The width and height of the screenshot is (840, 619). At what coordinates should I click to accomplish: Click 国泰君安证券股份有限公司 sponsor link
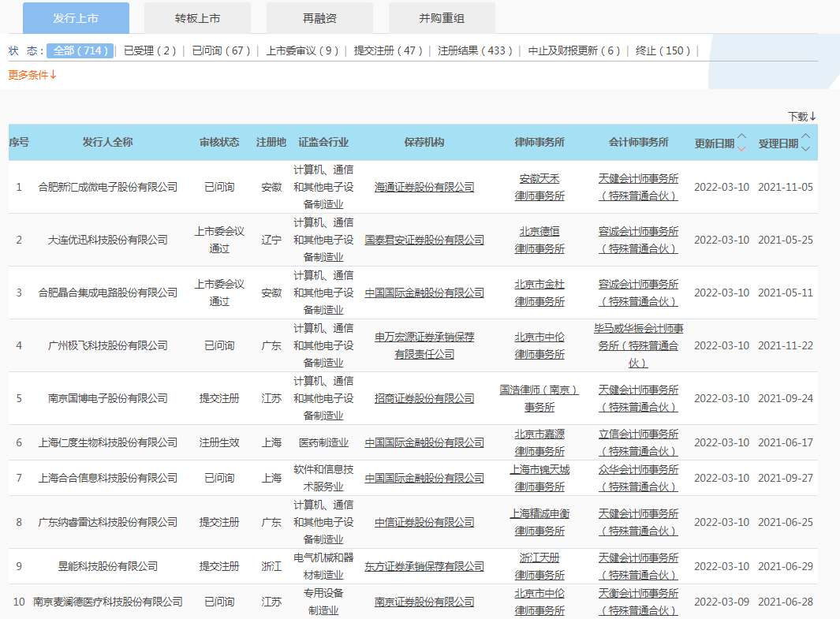pyautogui.click(x=424, y=241)
